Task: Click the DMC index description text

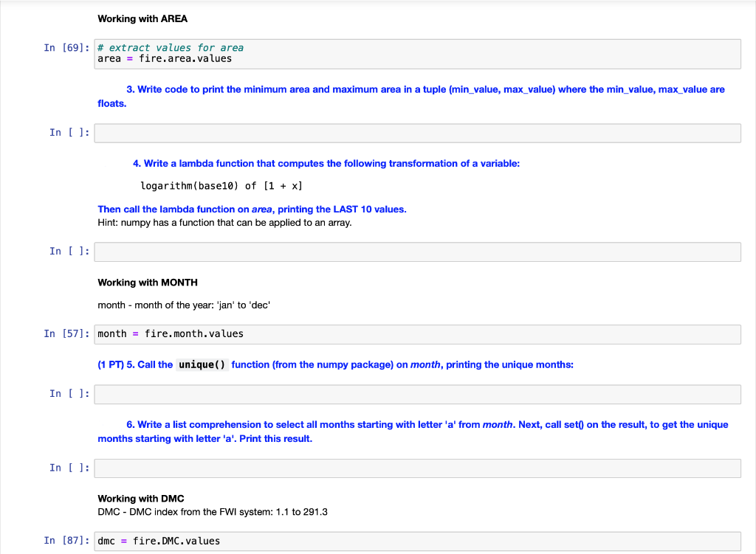Action: point(213,511)
